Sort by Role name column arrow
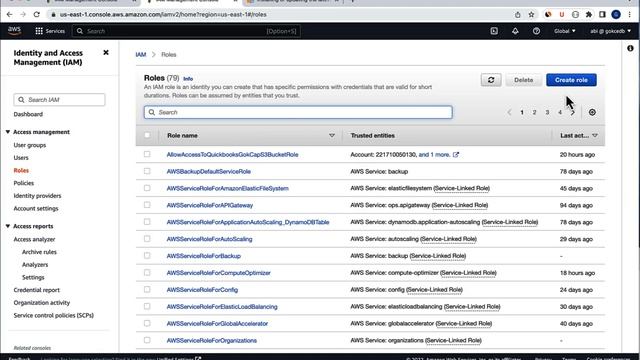The width and height of the screenshot is (640, 360). click(x=332, y=136)
